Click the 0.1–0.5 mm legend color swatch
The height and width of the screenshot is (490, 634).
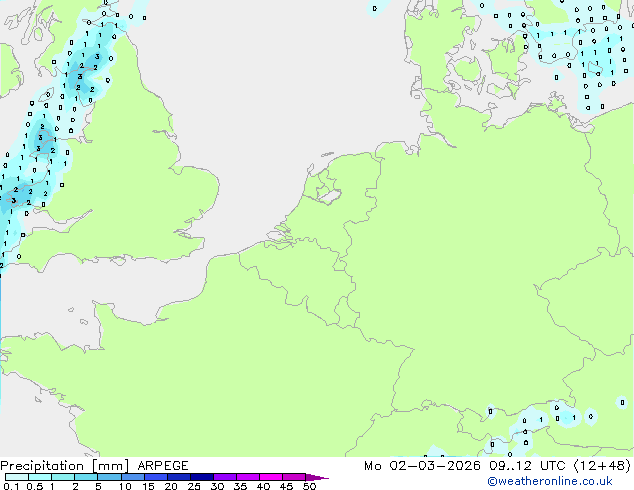17,477
